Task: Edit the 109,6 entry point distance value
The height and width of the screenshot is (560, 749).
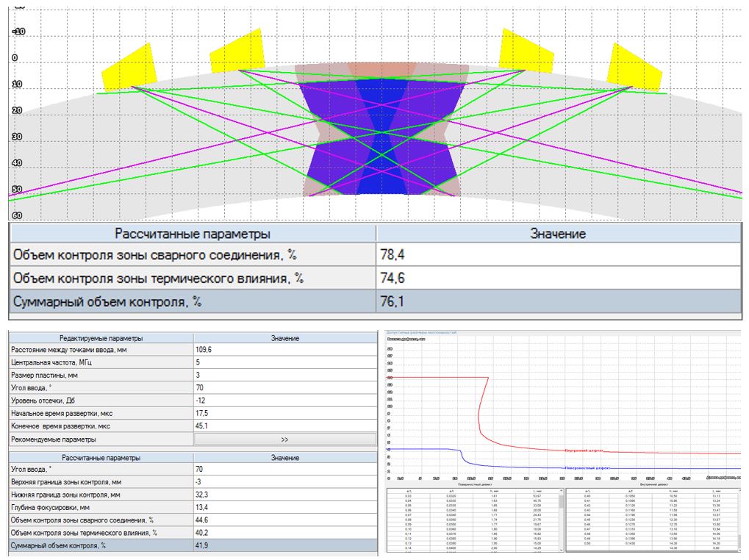Action: tap(284, 350)
